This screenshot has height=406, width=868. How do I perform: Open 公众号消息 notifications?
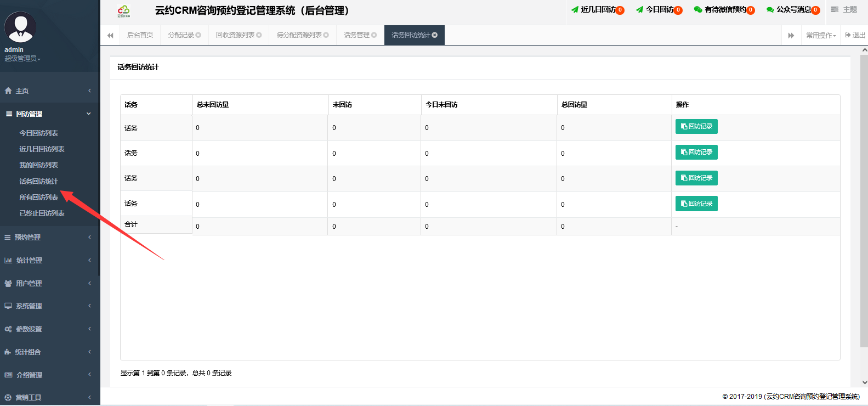[x=793, y=10]
